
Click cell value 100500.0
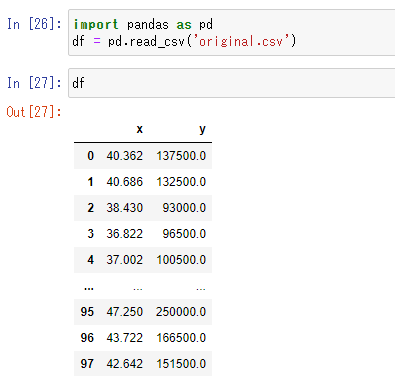click(181, 260)
